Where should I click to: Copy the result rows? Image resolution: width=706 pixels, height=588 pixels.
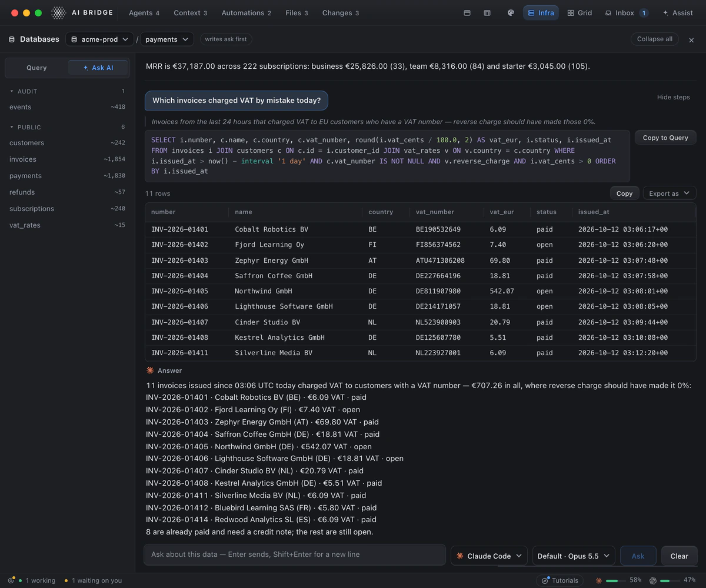pos(624,193)
